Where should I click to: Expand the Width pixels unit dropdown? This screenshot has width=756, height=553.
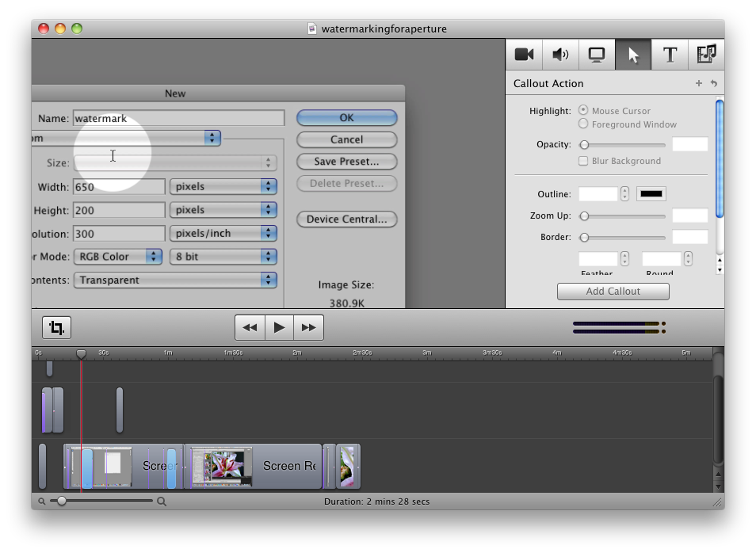click(x=223, y=186)
